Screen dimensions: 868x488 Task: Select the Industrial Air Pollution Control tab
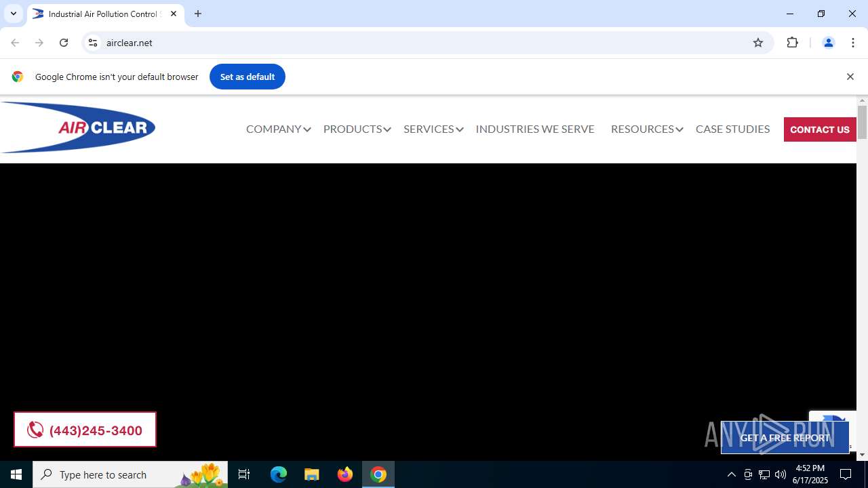click(105, 14)
